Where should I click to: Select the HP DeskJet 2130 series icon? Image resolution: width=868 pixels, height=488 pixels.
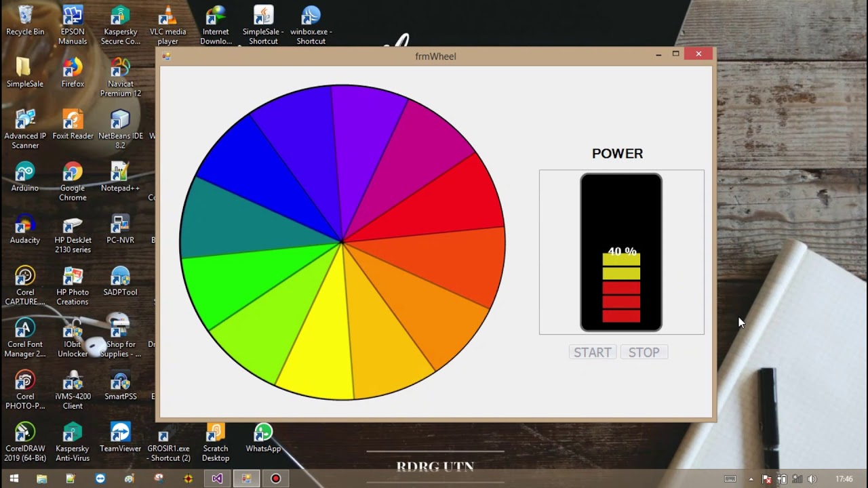(73, 234)
